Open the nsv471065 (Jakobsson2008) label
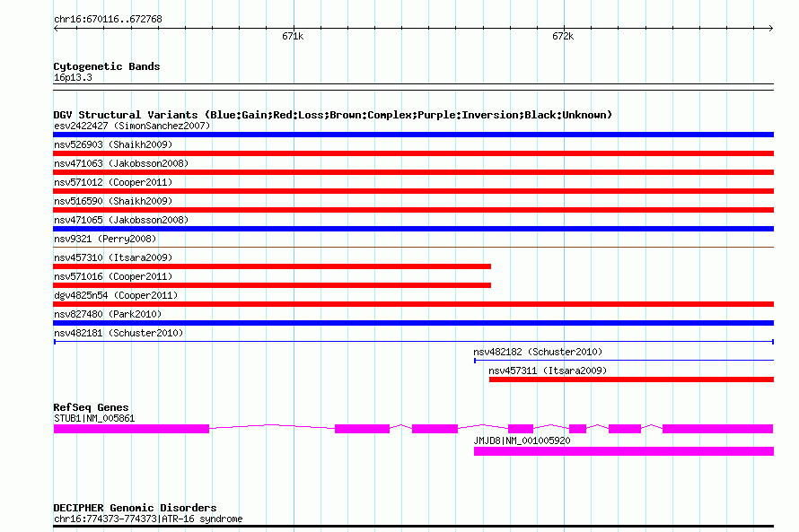Image resolution: width=799 pixels, height=532 pixels. pos(121,220)
